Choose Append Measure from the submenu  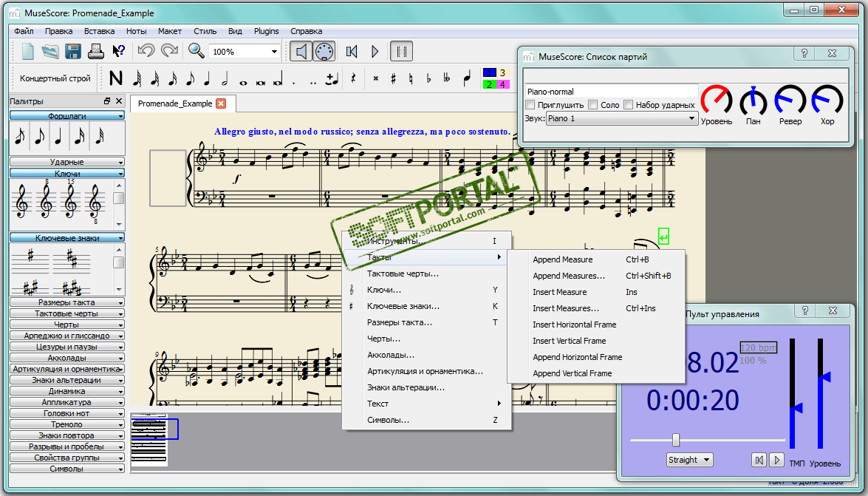click(562, 259)
